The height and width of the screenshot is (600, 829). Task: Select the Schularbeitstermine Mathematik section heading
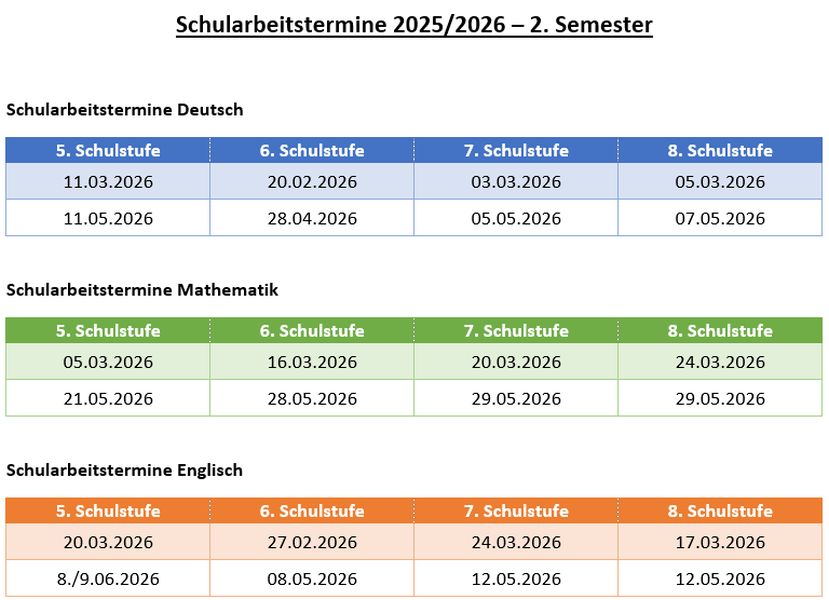[142, 290]
